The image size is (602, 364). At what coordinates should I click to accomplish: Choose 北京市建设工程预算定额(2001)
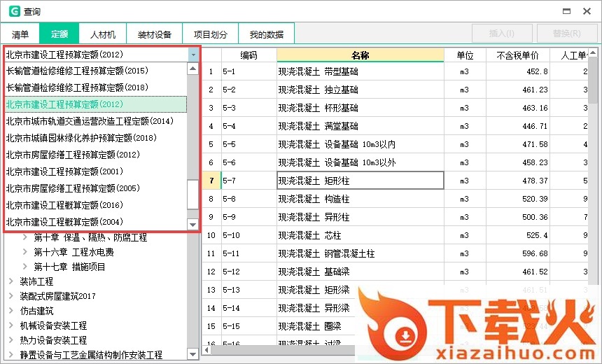pyautogui.click(x=96, y=171)
